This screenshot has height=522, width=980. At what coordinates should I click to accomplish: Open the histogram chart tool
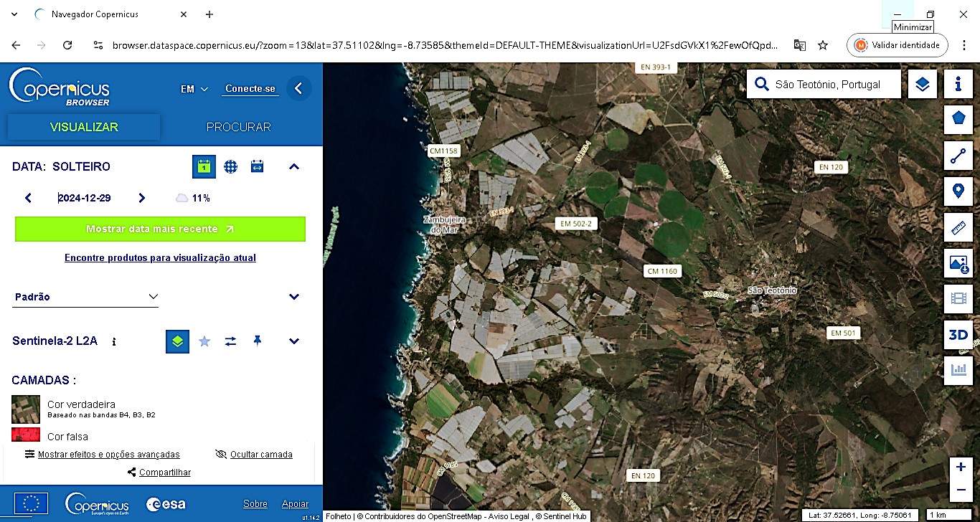[x=958, y=371]
